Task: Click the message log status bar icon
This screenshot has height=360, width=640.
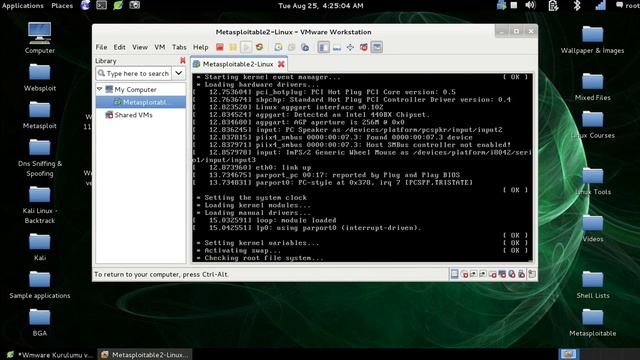Action: point(531,274)
